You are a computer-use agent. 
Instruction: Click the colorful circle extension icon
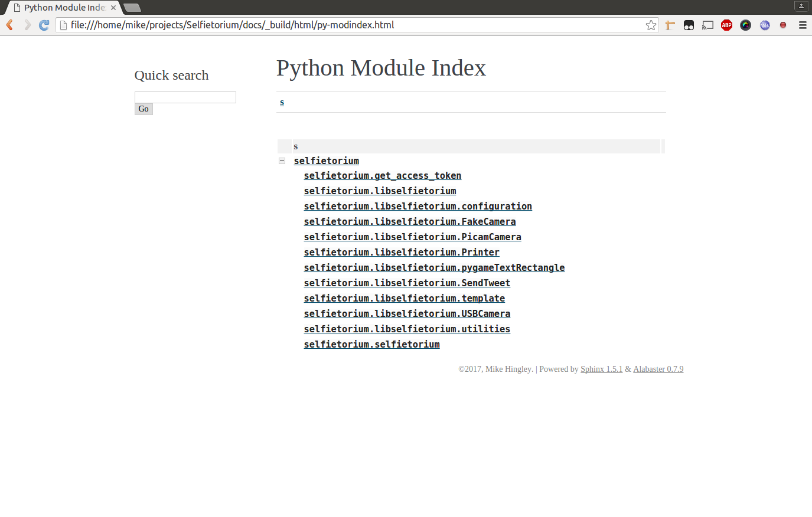coord(745,25)
